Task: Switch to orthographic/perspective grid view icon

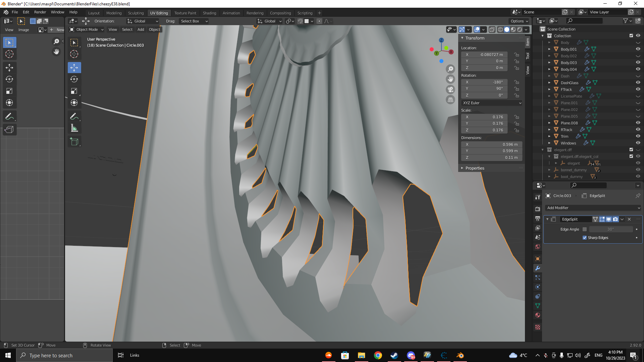Action: coord(450,100)
